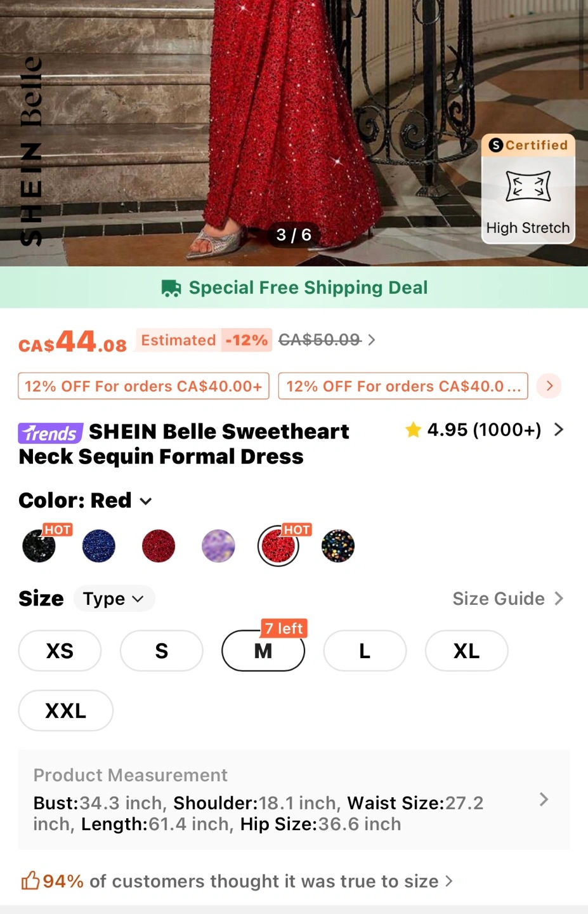Click the pink arrow next to coupons
The height and width of the screenshot is (914, 588).
click(549, 386)
